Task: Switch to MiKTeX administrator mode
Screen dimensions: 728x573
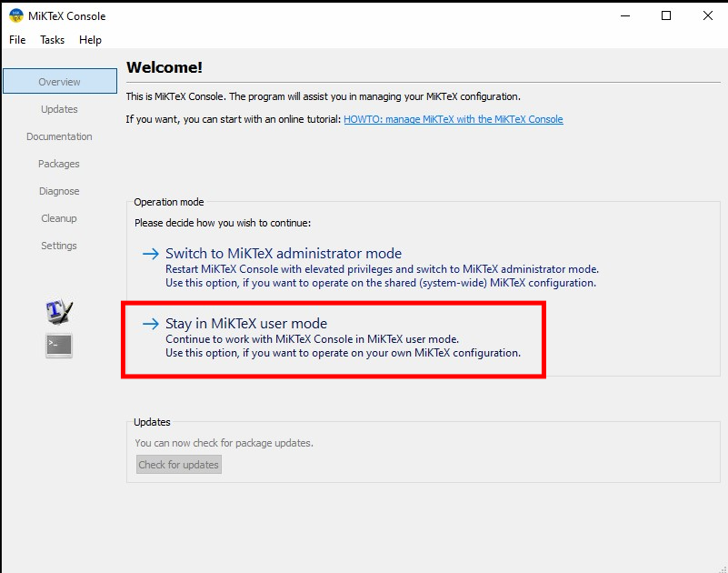Action: point(283,254)
